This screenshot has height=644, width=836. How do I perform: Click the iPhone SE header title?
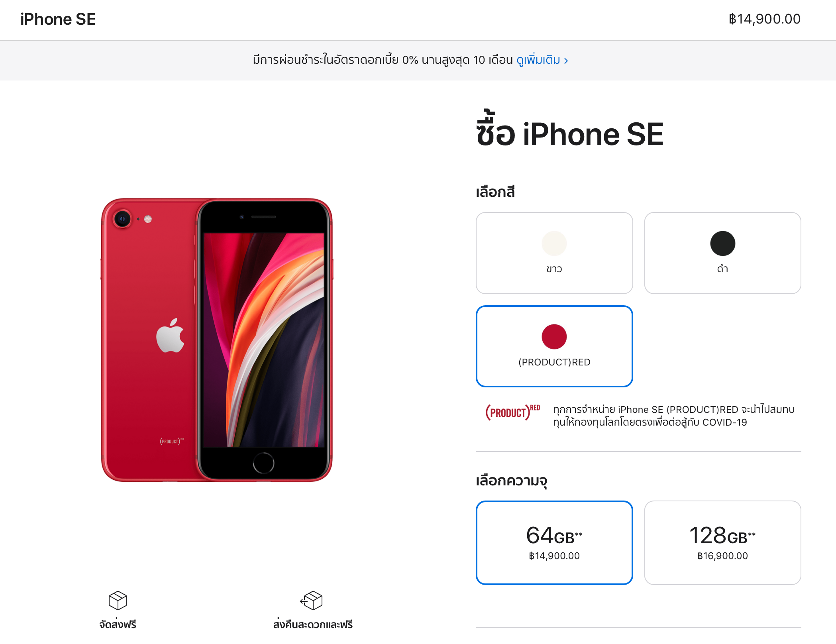58,19
